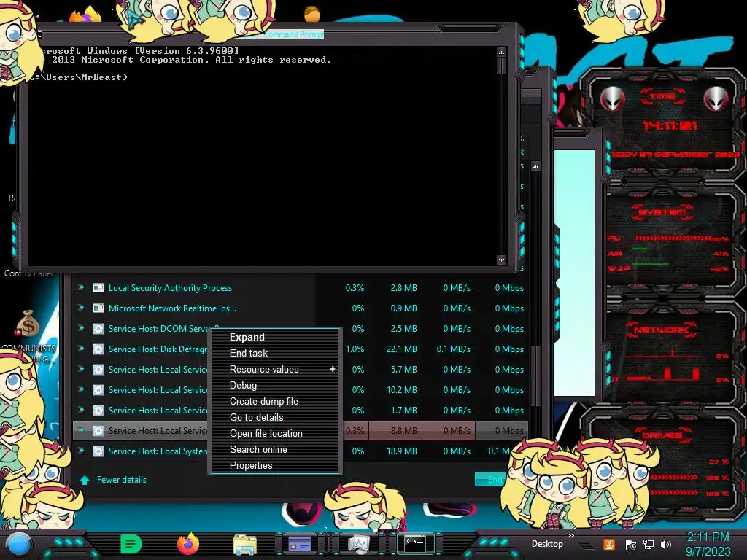Click the right alien head in the TIME widget

tap(716, 98)
